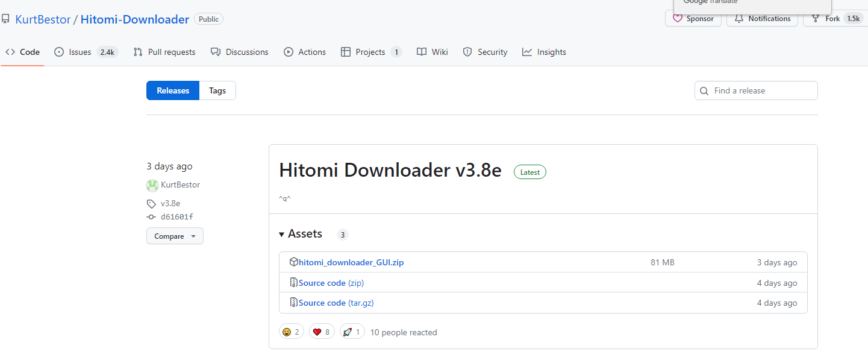868x363 pixels.
Task: Click the 81 MB file size
Action: point(663,262)
